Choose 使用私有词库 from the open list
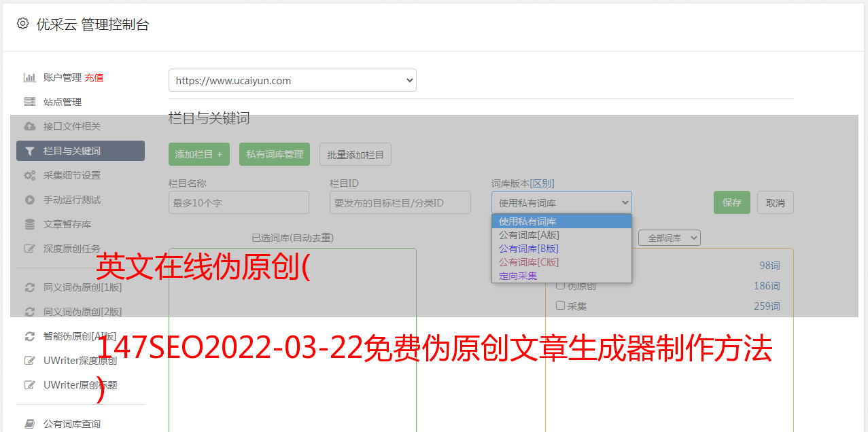 coord(561,221)
